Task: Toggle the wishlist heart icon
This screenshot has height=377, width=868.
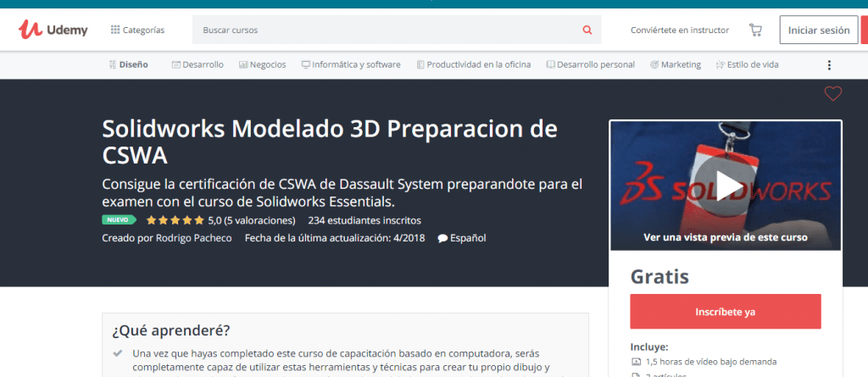Action: [x=832, y=94]
